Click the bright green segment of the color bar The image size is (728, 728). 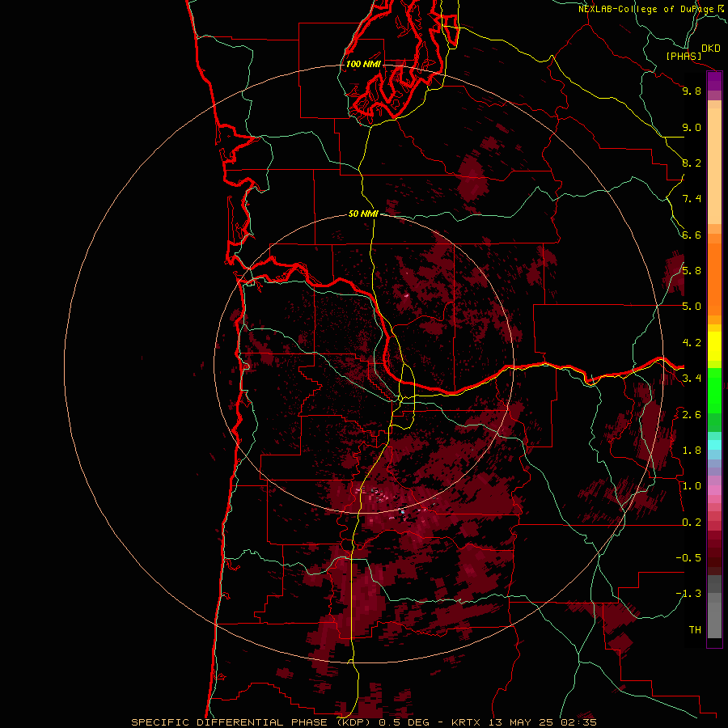click(714, 390)
